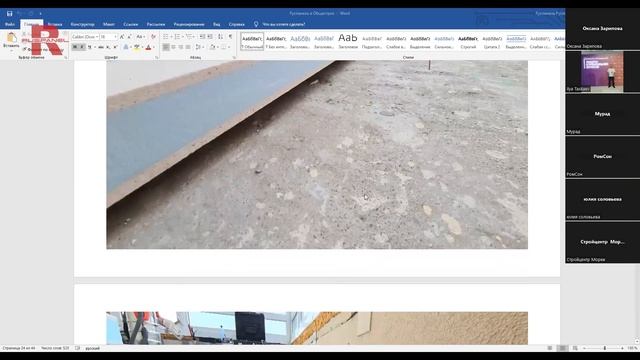Justify the text
The height and width of the screenshot is (360, 640).
(188, 47)
